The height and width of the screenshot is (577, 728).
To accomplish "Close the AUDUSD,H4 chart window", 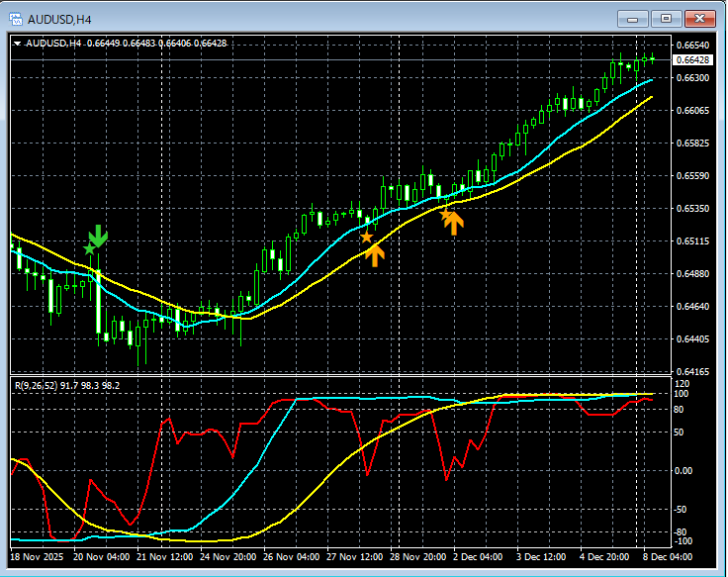I will click(699, 18).
